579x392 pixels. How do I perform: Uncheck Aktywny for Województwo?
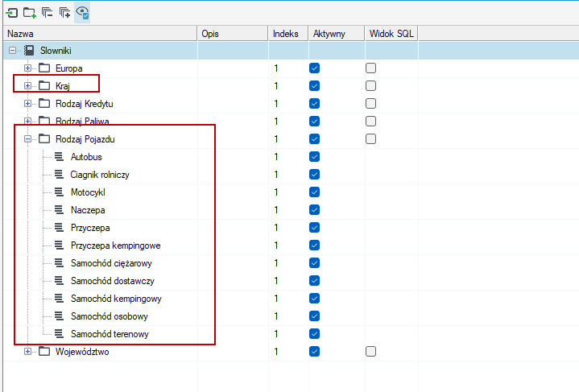(314, 352)
